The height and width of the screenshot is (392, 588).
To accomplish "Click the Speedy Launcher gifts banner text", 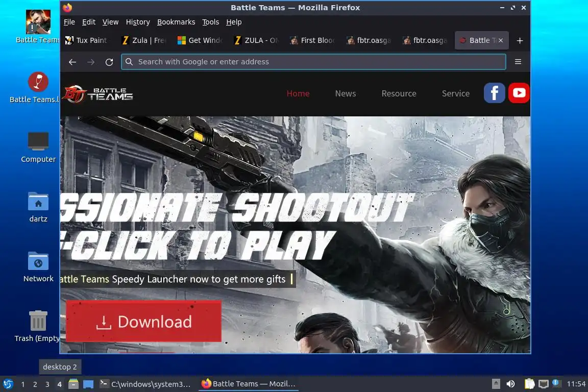I will pyautogui.click(x=178, y=279).
